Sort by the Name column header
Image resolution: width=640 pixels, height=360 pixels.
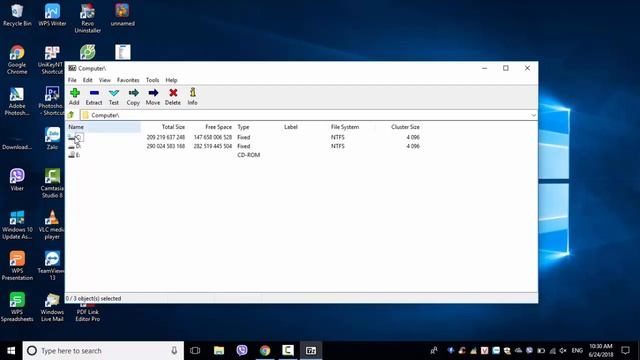pos(104,127)
